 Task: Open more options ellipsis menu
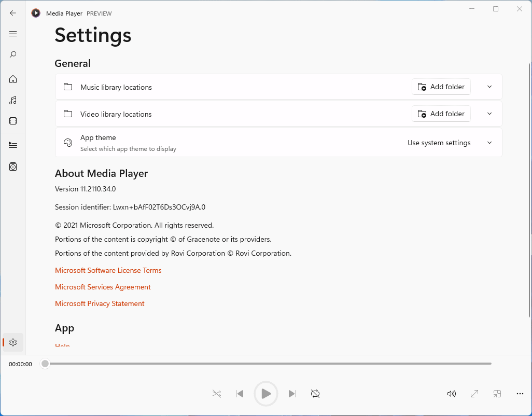pyautogui.click(x=520, y=394)
